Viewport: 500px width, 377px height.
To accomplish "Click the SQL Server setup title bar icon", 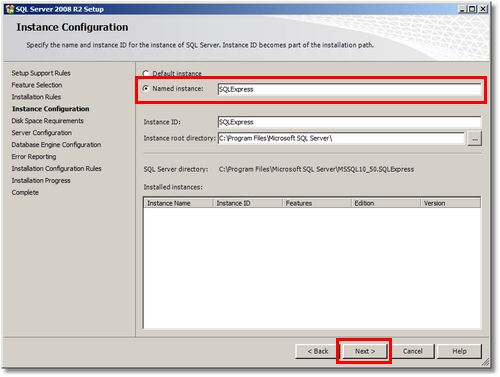I will [10, 9].
